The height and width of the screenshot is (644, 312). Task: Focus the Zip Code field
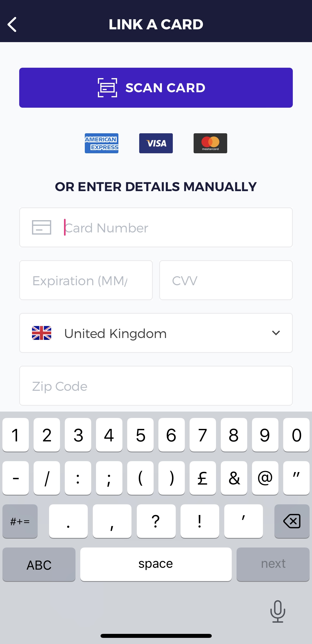coord(156,386)
